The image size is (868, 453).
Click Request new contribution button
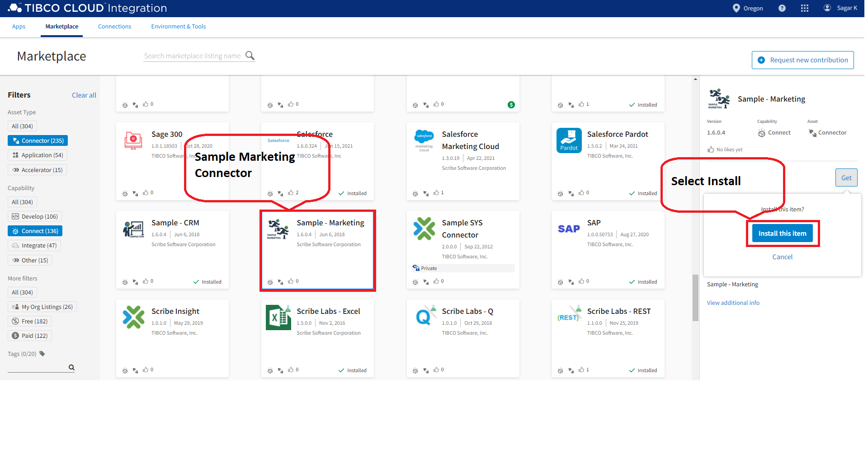[803, 60]
